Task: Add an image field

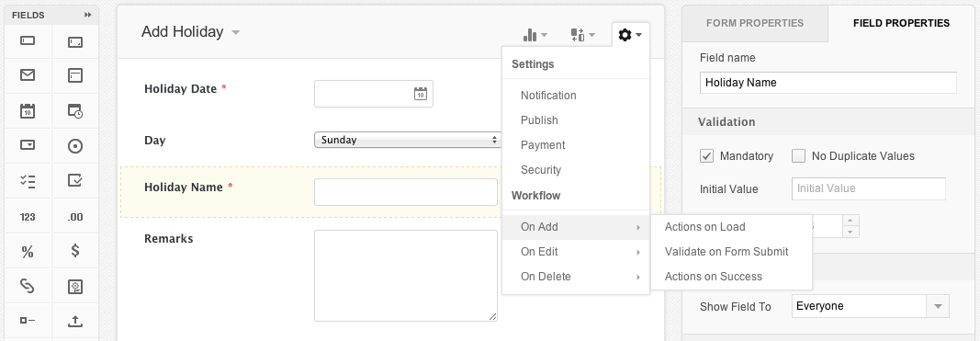Action: 75,287
